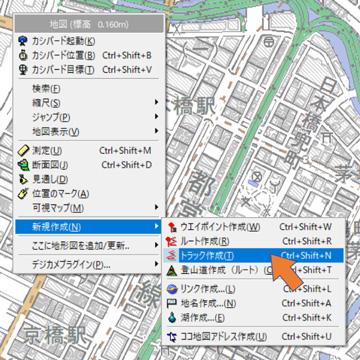Click the 見通し icon
This screenshot has width=360, height=360.
click(x=23, y=179)
